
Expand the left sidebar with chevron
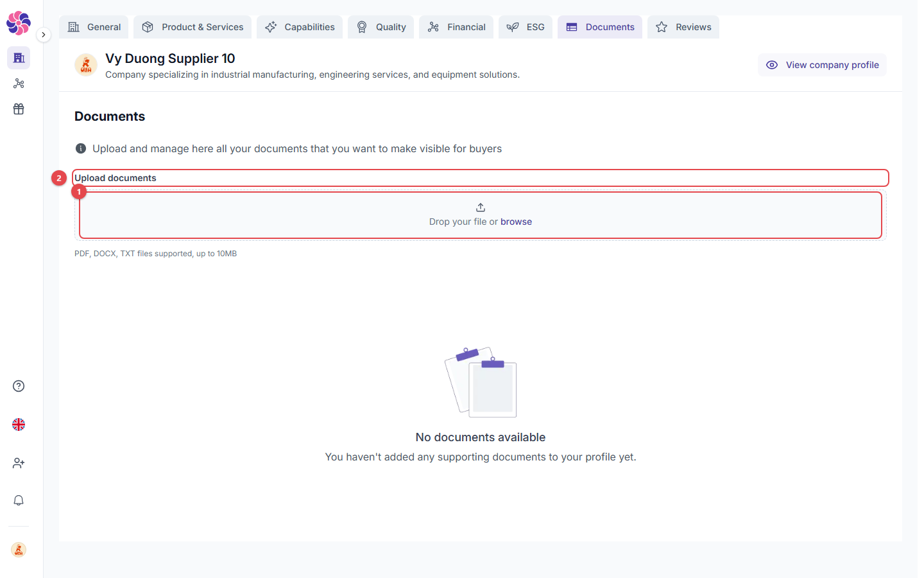[x=43, y=35]
